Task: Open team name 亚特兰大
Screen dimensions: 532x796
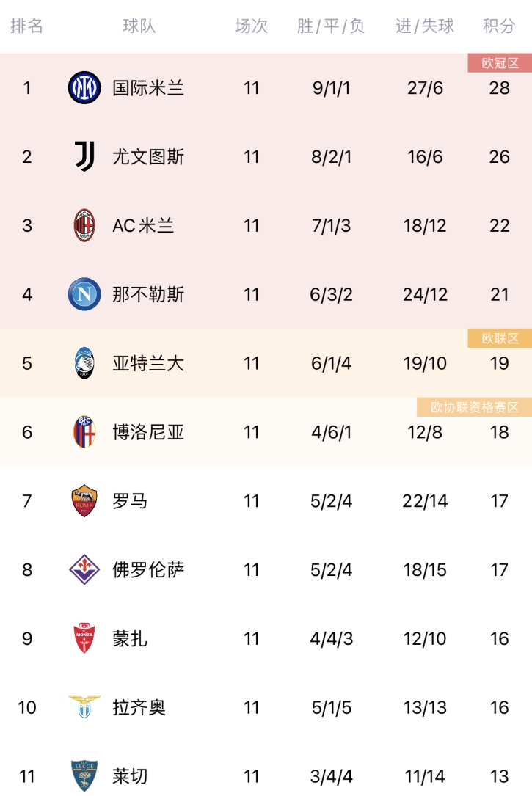Action: [147, 363]
